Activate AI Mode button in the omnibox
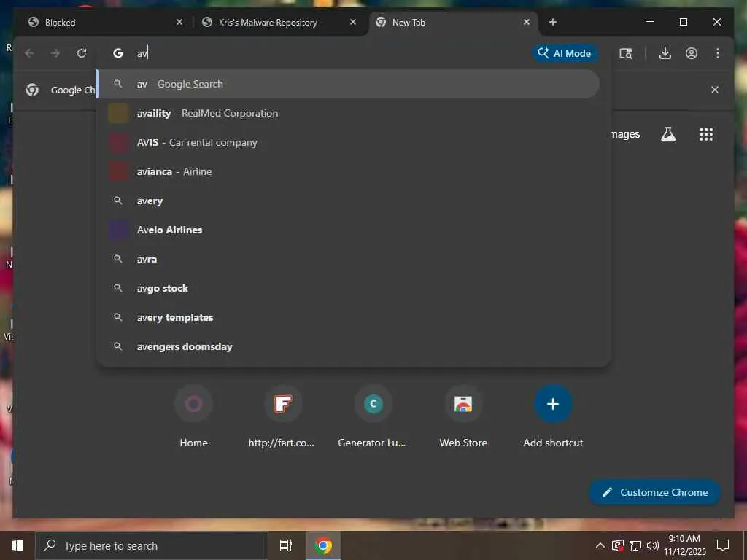Viewport: 747px width, 560px height. pos(565,53)
